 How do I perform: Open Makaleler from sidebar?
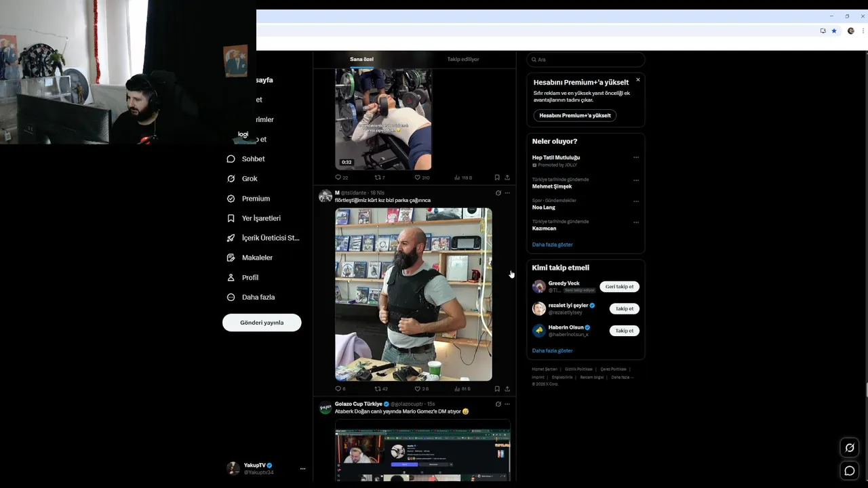pos(250,258)
